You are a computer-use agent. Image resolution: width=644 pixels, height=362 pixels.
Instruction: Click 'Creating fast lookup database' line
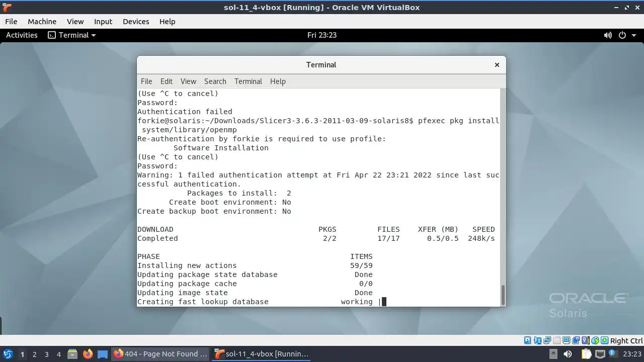(x=203, y=302)
